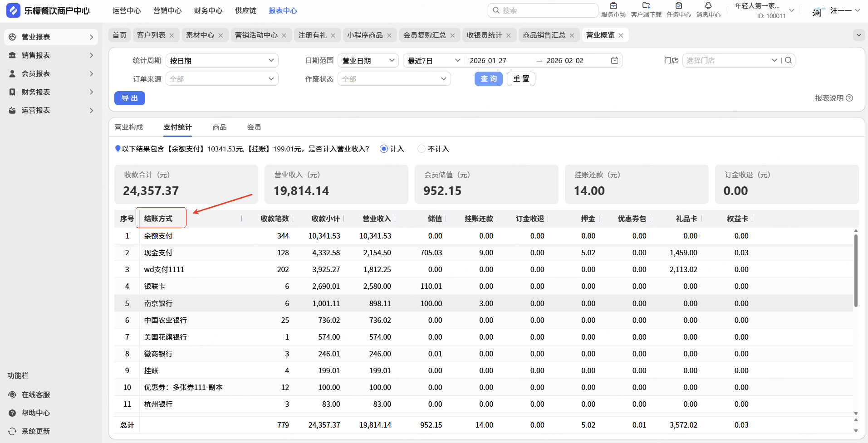Open the 订单来源 dropdown
Viewport: 868px width, 443px height.
coord(221,79)
